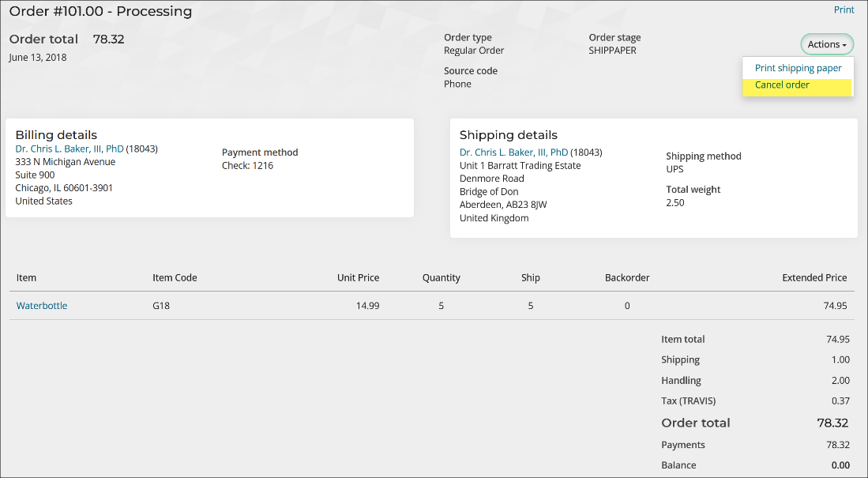Select Cancel order from the Actions menu
This screenshot has height=478, width=868.
780,85
